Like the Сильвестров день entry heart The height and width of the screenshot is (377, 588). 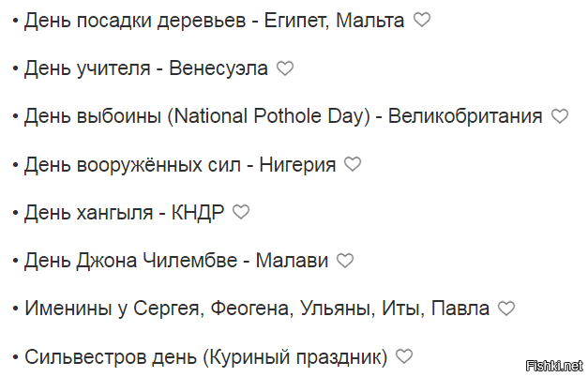404,356
